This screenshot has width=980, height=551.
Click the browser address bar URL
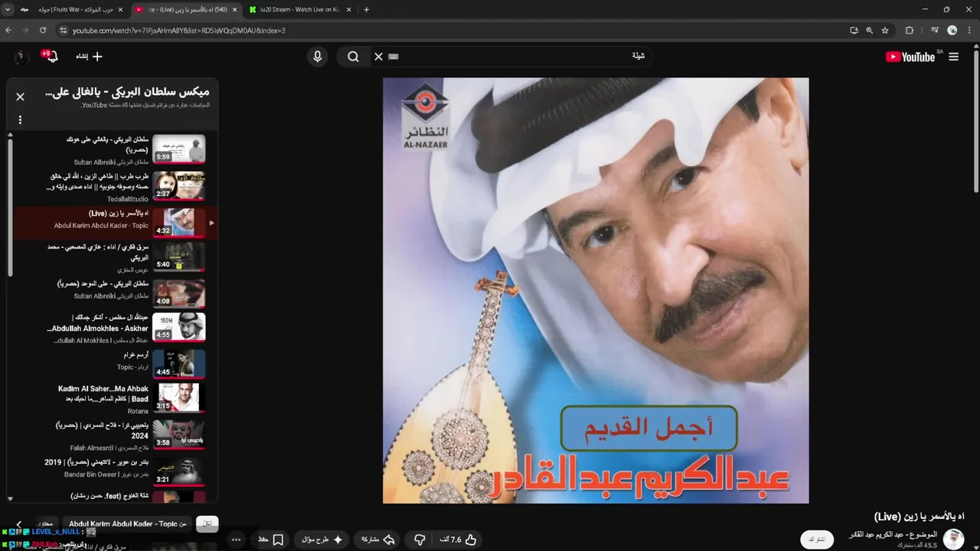(x=179, y=31)
